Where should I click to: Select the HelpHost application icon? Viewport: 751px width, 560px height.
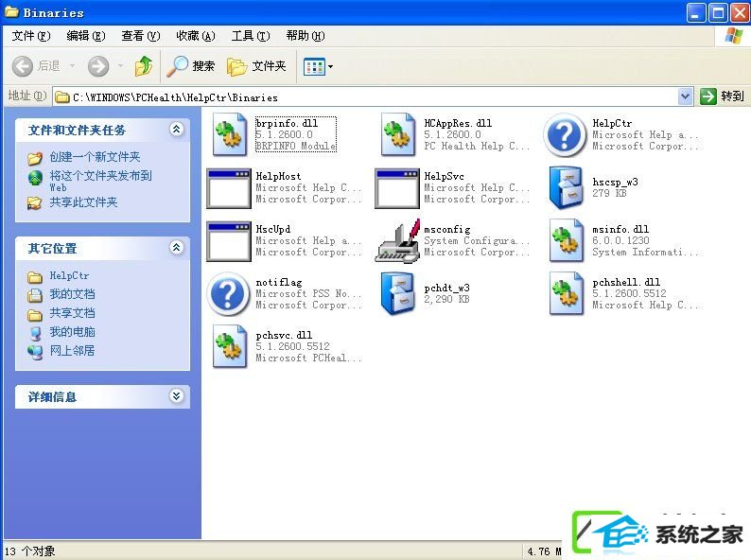click(229, 188)
